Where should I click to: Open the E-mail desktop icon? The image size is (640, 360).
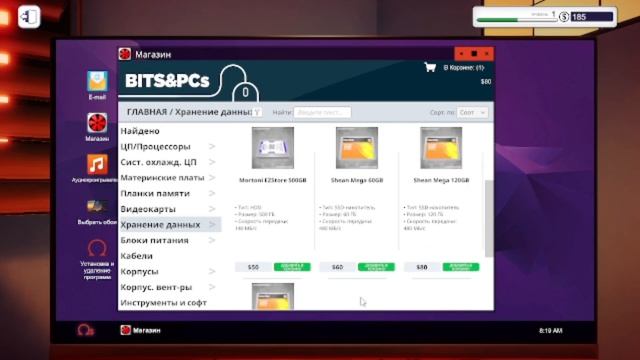tap(97, 81)
